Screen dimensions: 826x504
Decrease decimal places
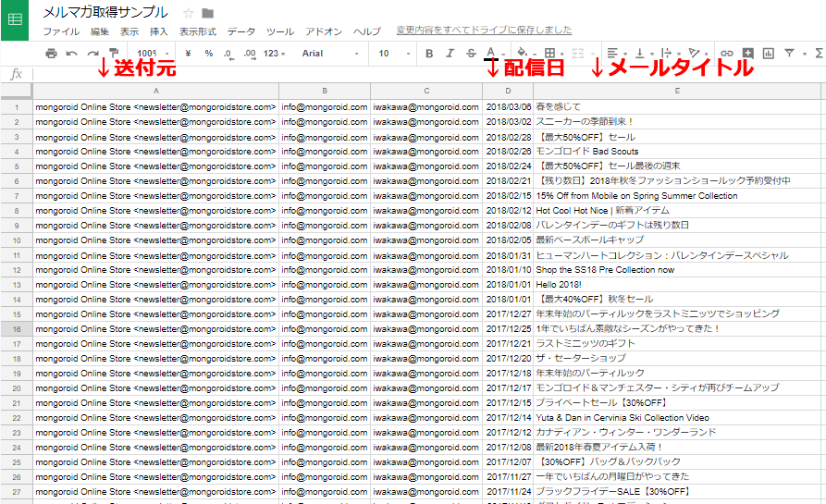click(x=228, y=54)
